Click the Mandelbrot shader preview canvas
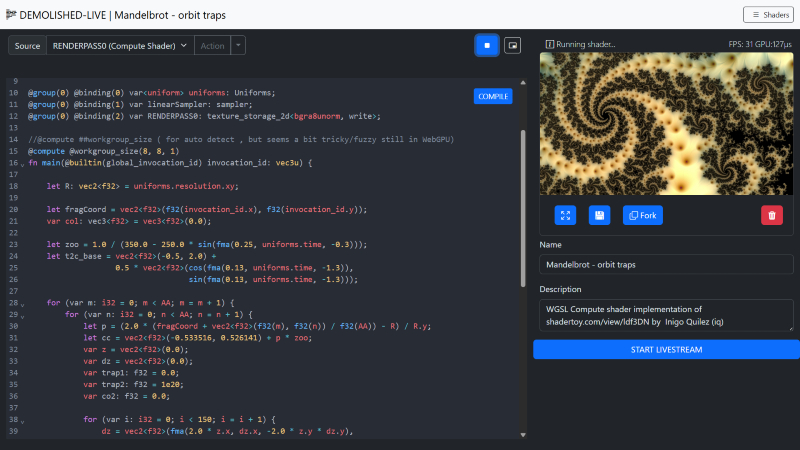The height and width of the screenshot is (450, 800). [x=666, y=123]
